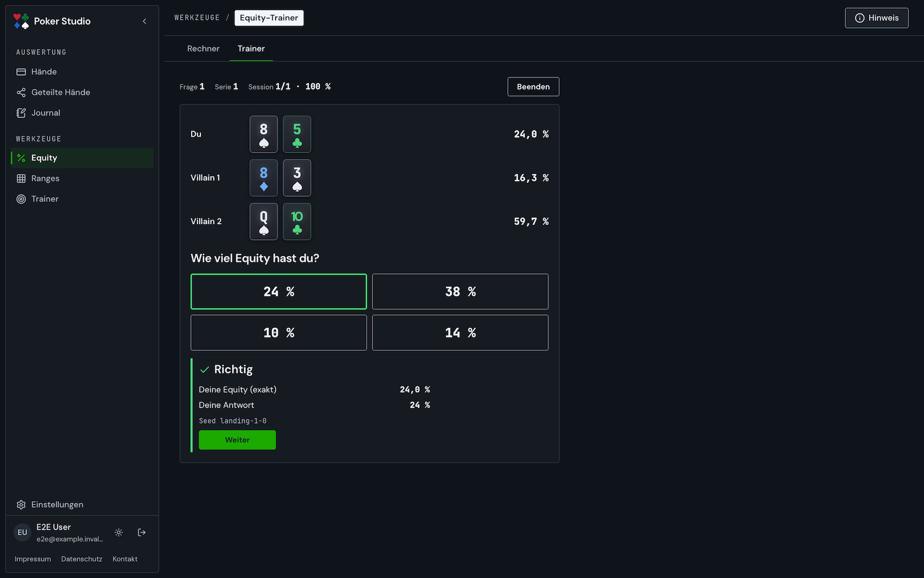The height and width of the screenshot is (578, 924).
Task: Click the Deine Equity (exakt) label
Action: coord(238,390)
